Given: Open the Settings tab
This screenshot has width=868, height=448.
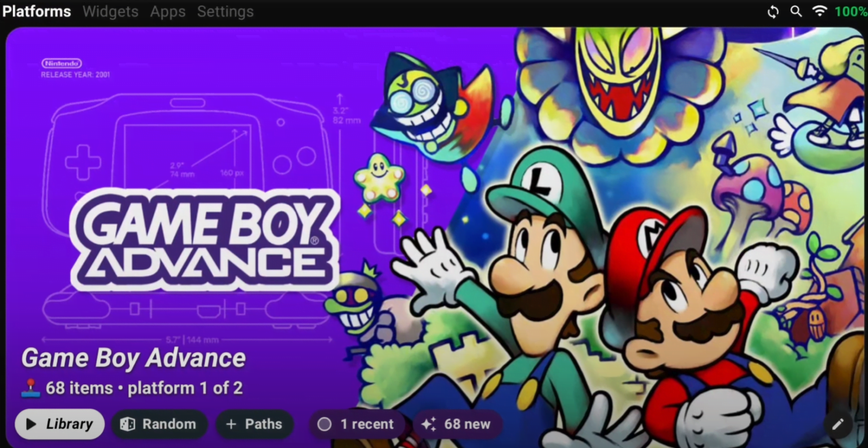Looking at the screenshot, I should pyautogui.click(x=225, y=11).
